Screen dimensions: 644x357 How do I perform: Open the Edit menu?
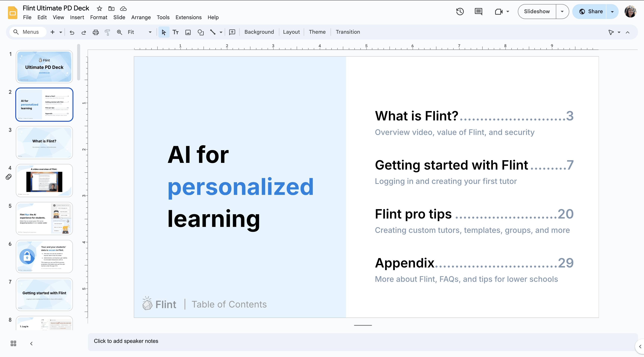[x=42, y=17]
